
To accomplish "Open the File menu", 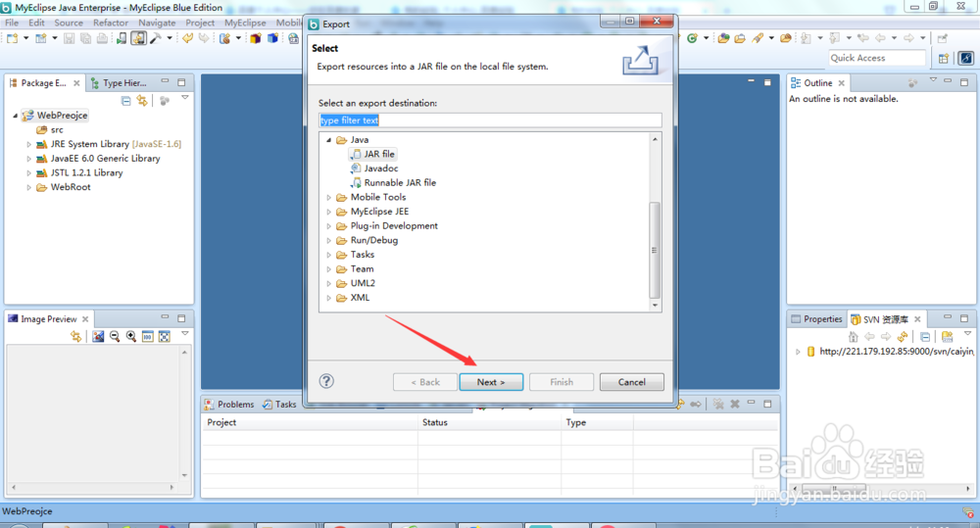I will 12,23.
